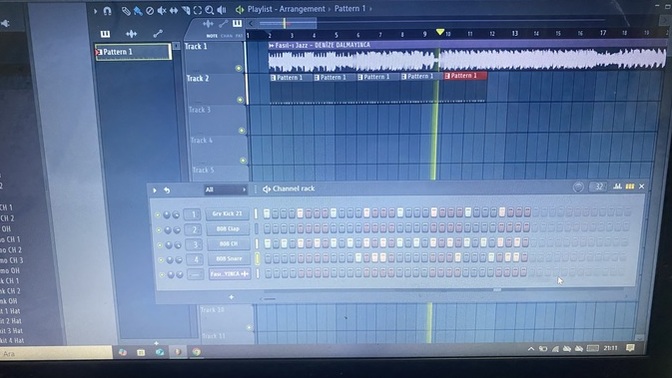This screenshot has height=378, width=672.
Task: Select the Paint brush tool
Action: click(138, 11)
